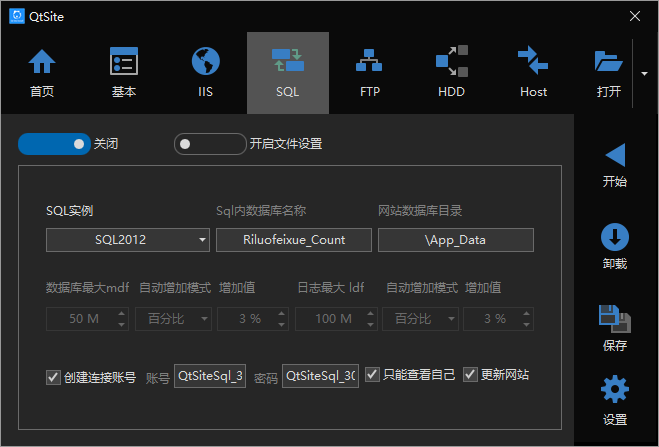659x447 pixels.
Task: Open the 打开 folder tab
Action: [x=608, y=72]
